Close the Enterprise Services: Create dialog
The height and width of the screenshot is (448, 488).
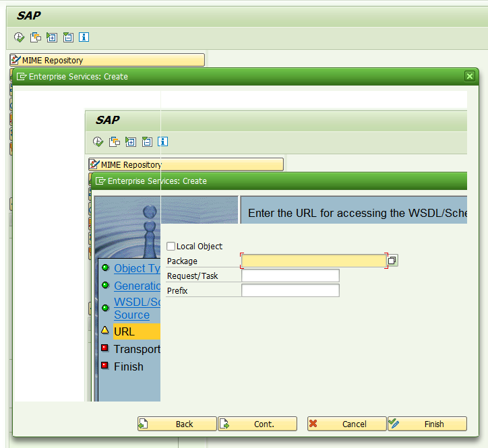point(470,76)
